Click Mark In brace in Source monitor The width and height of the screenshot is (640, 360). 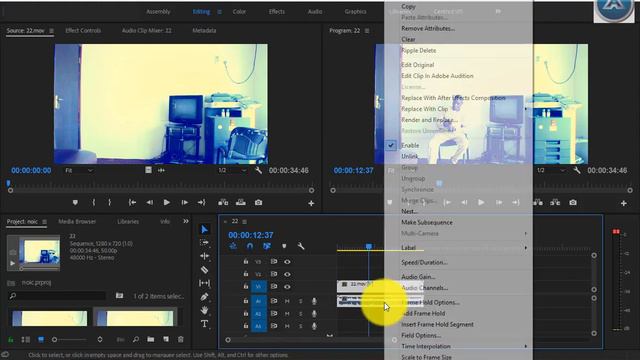coord(93,202)
